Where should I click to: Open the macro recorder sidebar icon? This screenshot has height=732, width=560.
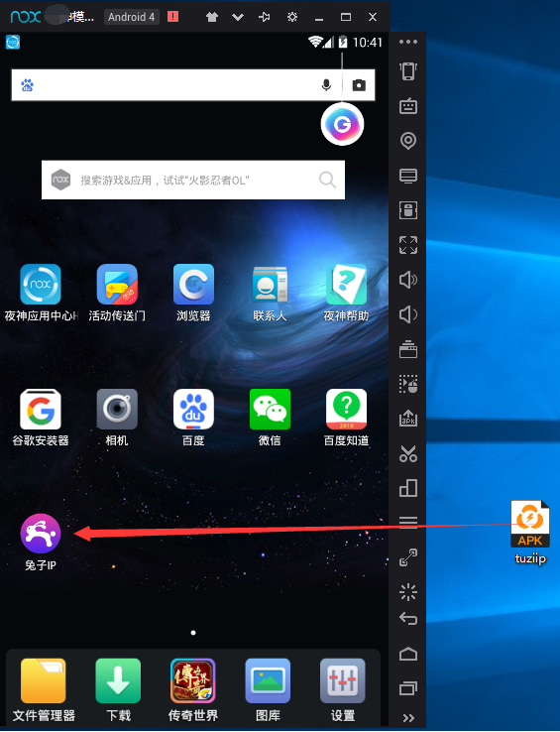(x=408, y=384)
